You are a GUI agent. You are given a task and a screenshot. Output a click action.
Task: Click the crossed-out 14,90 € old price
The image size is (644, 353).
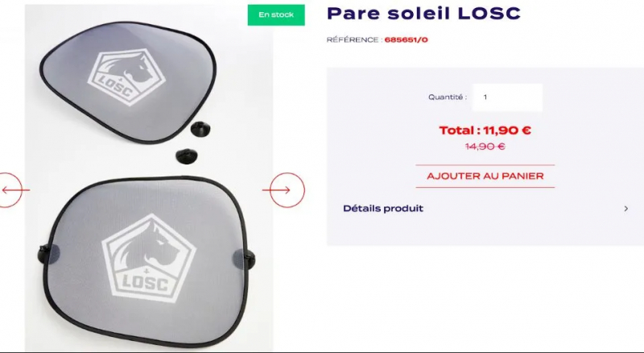[x=485, y=147]
